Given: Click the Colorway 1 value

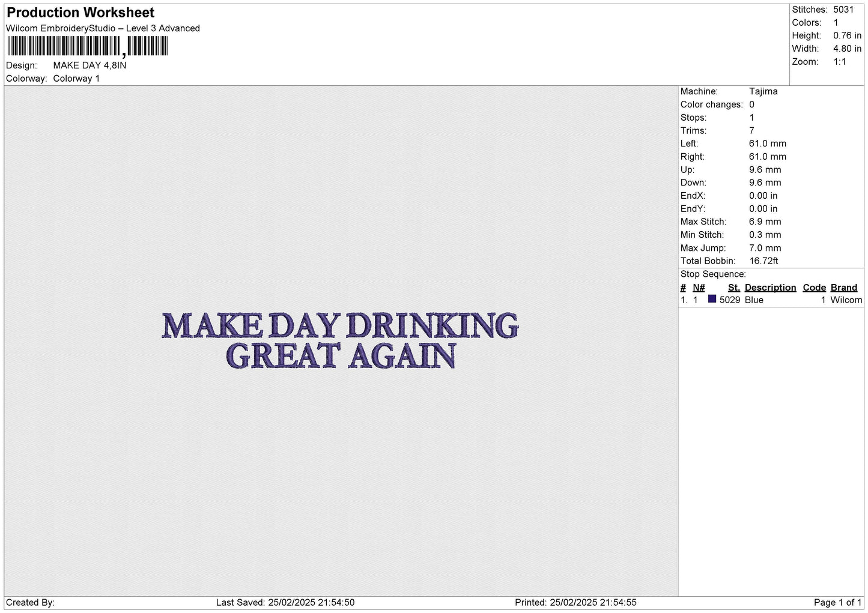Looking at the screenshot, I should coord(76,79).
